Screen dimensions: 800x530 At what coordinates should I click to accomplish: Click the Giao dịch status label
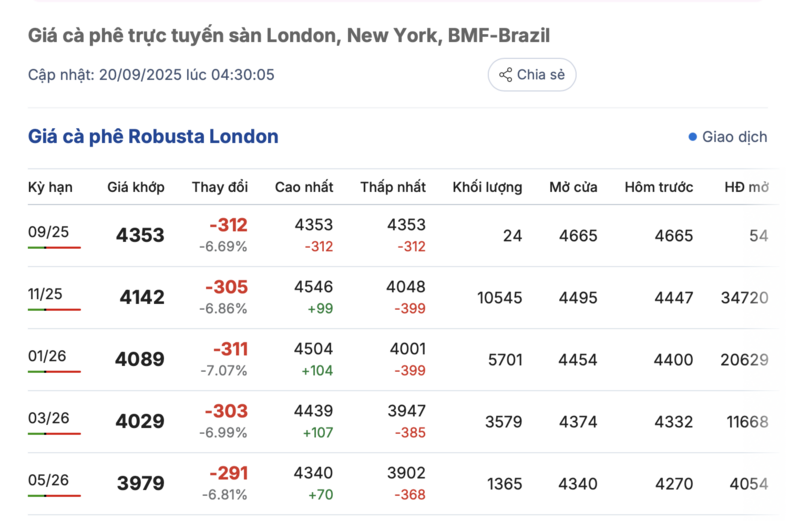734,137
